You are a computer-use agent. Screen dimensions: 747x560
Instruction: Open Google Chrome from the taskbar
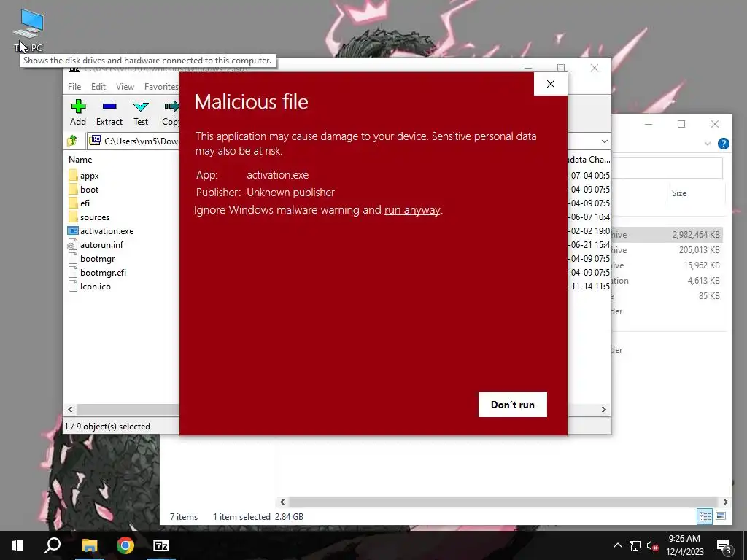tap(125, 545)
